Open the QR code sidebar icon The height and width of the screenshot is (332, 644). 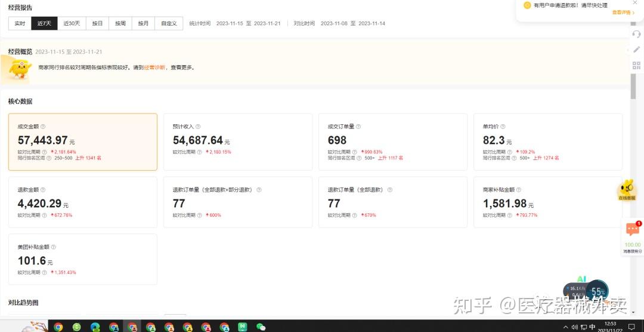click(637, 66)
